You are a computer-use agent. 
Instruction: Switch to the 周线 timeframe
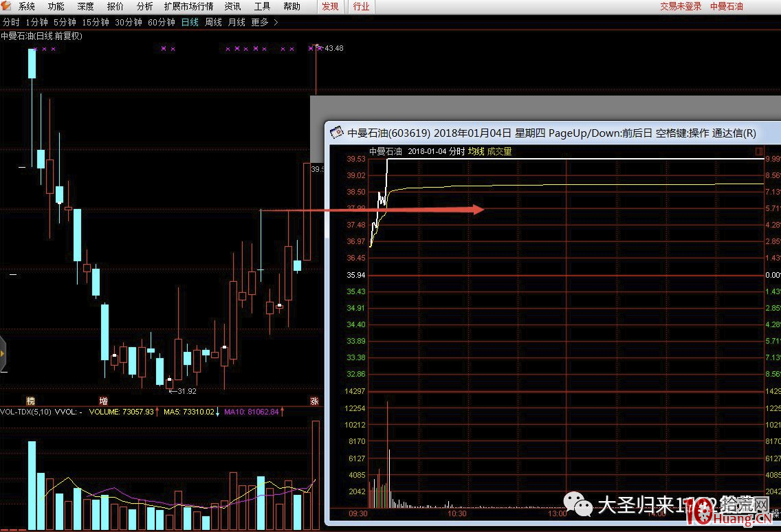213,23
